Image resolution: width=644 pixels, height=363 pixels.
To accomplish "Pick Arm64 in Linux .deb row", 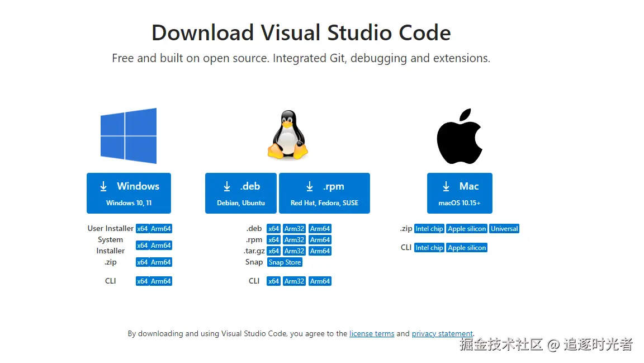I will pyautogui.click(x=320, y=229).
